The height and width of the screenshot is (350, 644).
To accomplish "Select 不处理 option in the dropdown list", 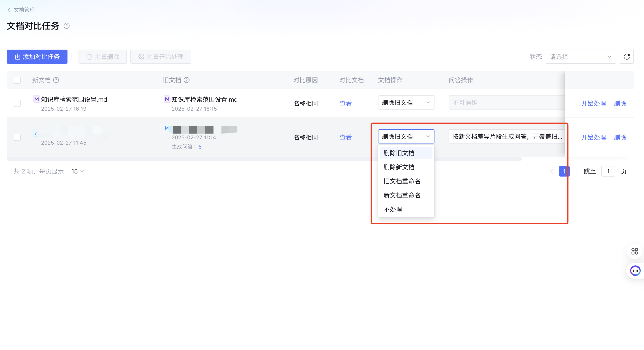I will click(x=393, y=209).
